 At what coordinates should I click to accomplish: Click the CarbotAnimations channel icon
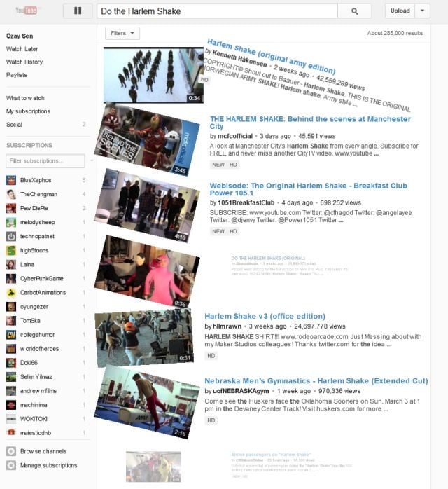[x=11, y=293]
